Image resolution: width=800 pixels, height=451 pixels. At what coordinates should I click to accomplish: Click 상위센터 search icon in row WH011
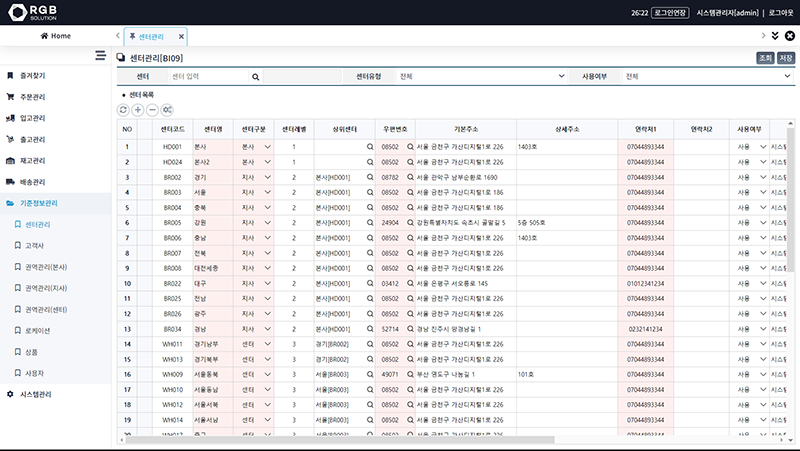click(370, 344)
